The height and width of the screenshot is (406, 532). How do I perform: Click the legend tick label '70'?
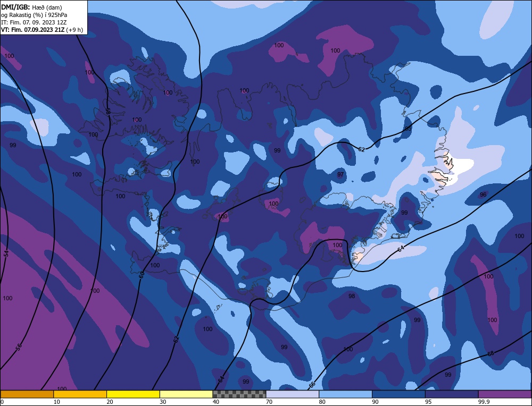[269, 402]
